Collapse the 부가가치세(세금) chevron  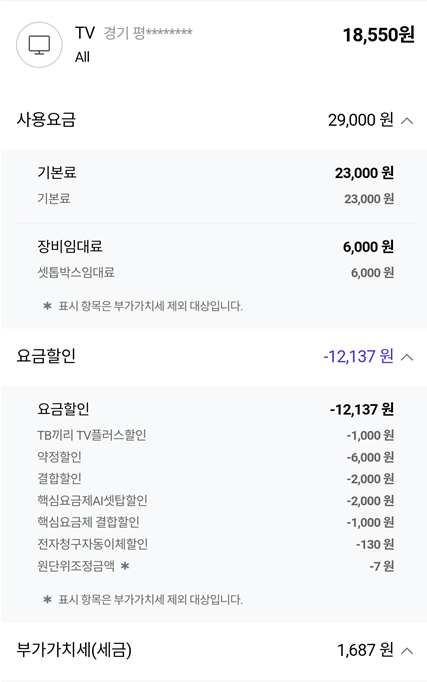[407, 651]
